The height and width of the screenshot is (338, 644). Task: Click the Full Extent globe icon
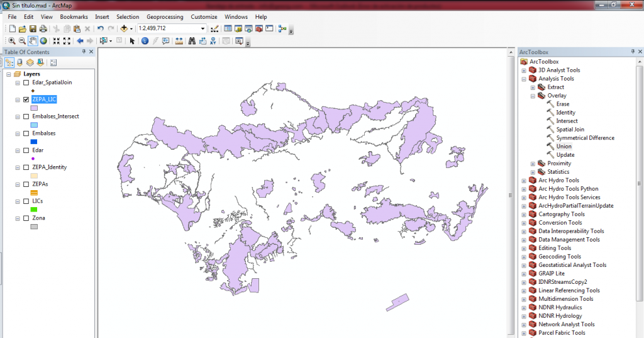(x=43, y=41)
